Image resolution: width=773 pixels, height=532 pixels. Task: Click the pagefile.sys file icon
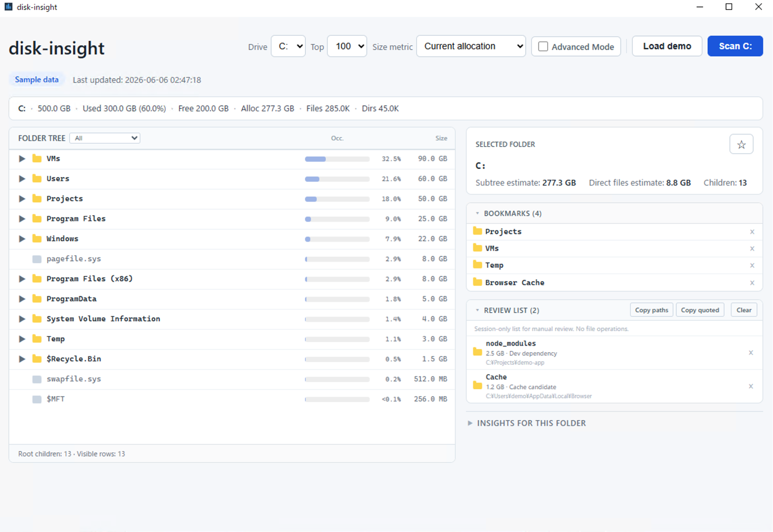37,259
